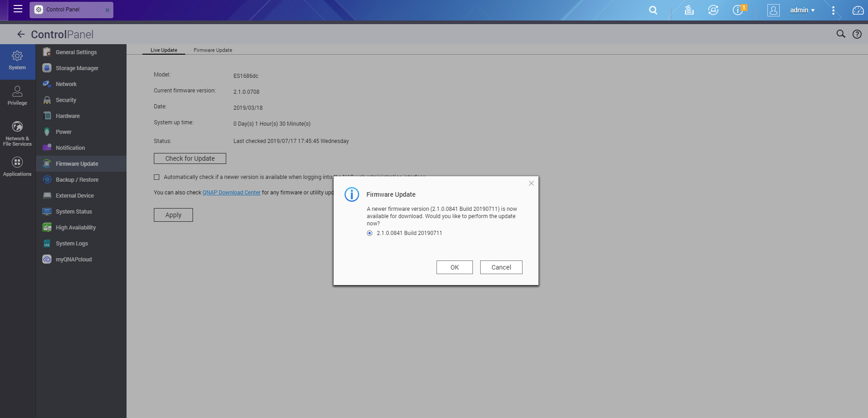Open Network & File Services category
The height and width of the screenshot is (418, 868).
click(x=17, y=133)
